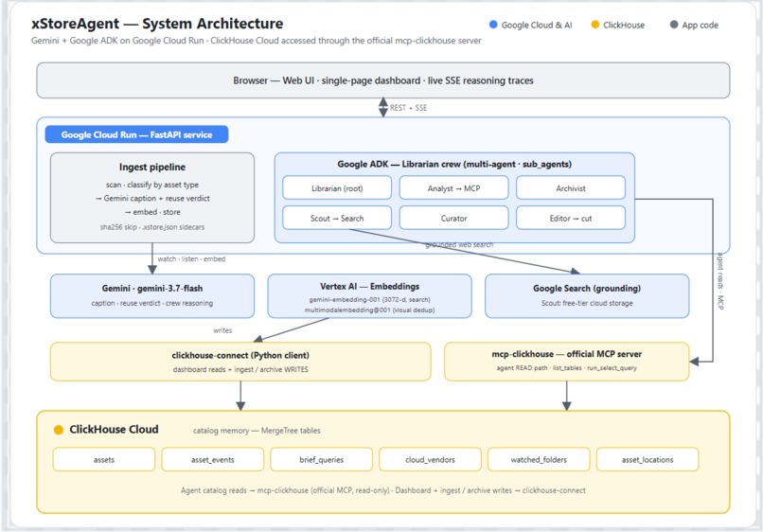Click the ClickHouse legend text
This screenshot has width=763, height=532.
(624, 25)
